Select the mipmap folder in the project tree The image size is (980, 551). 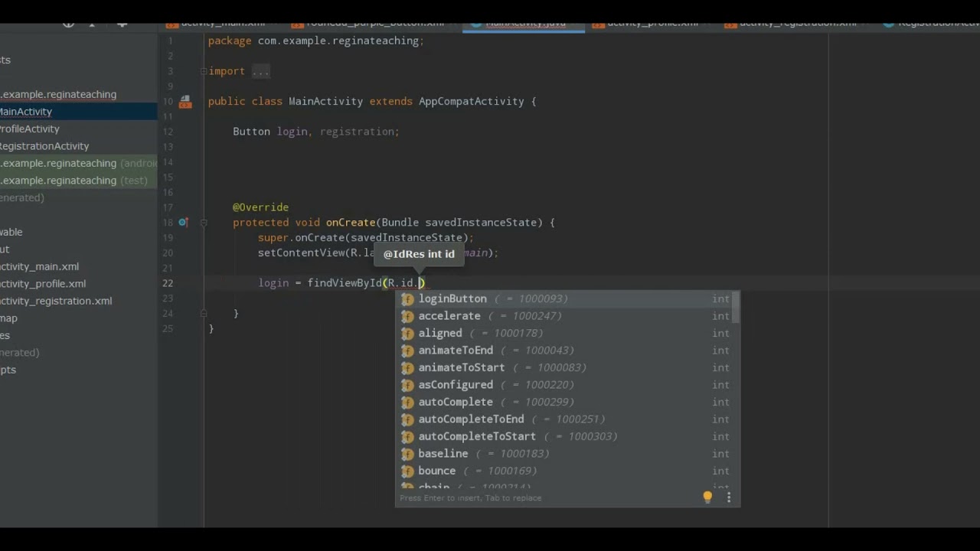(8, 318)
